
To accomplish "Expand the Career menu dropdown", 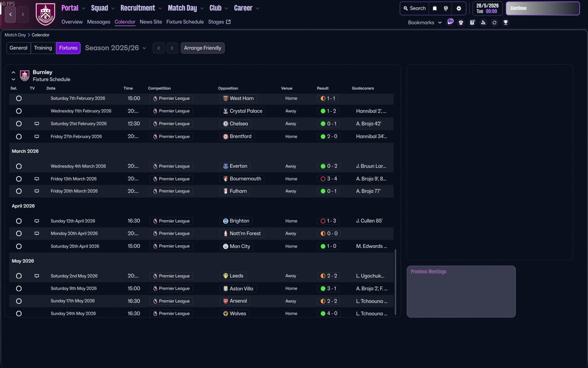I will [257, 8].
